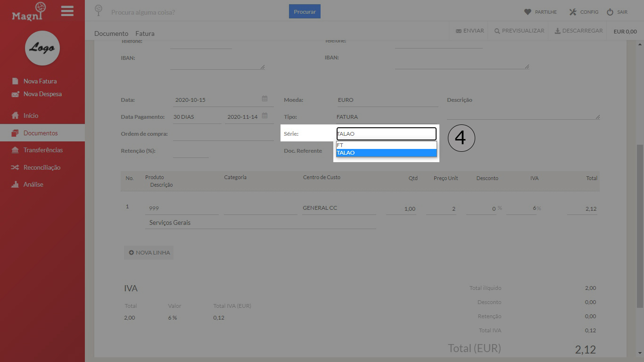Click the Documento breadcrumb
The height and width of the screenshot is (362, 644).
pyautogui.click(x=111, y=33)
